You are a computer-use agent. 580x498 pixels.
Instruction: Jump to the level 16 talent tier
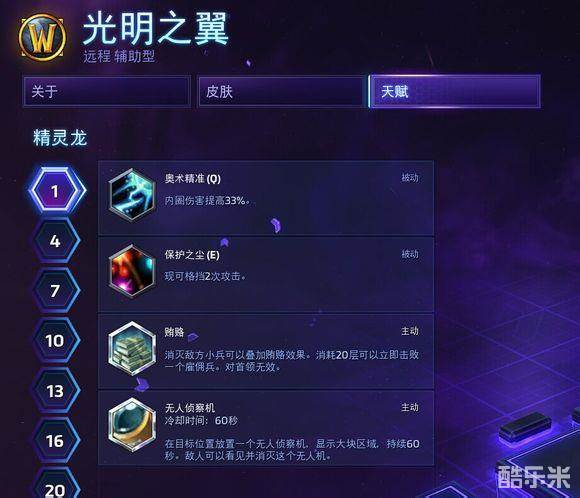click(56, 441)
